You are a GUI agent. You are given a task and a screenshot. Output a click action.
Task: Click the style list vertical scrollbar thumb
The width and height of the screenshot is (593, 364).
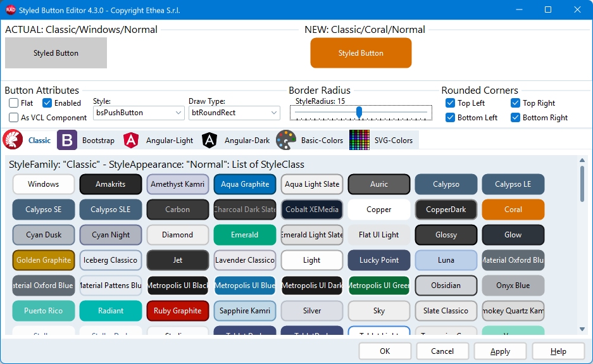(x=582, y=184)
